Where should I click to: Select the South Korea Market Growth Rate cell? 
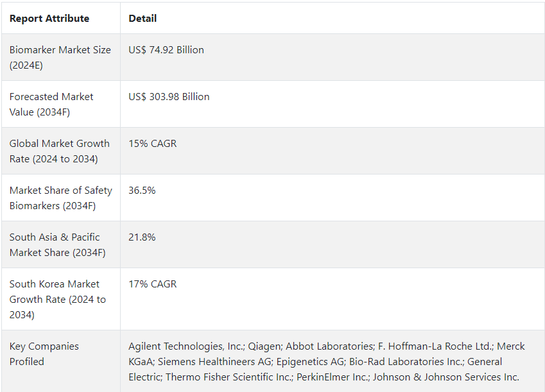57,299
